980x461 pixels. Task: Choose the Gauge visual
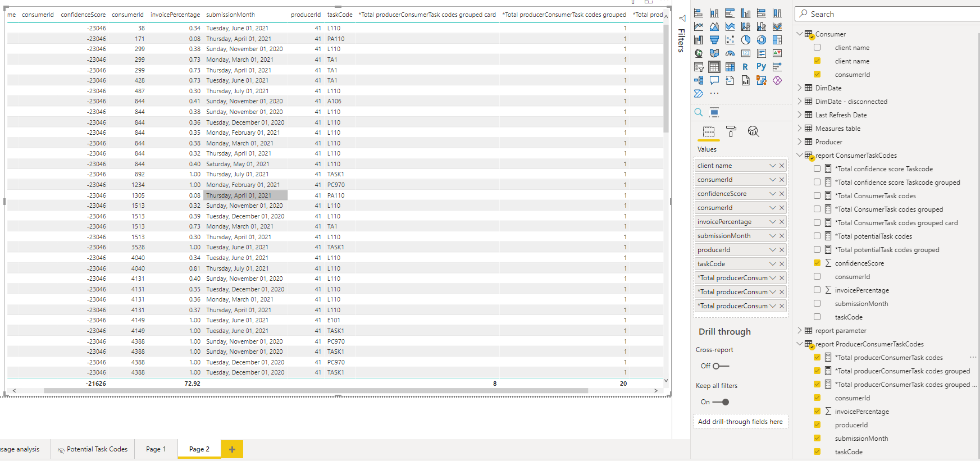[x=730, y=53]
